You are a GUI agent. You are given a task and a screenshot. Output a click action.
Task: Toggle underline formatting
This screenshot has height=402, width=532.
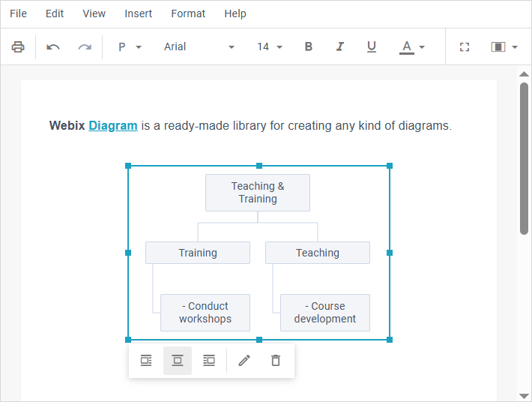click(372, 47)
